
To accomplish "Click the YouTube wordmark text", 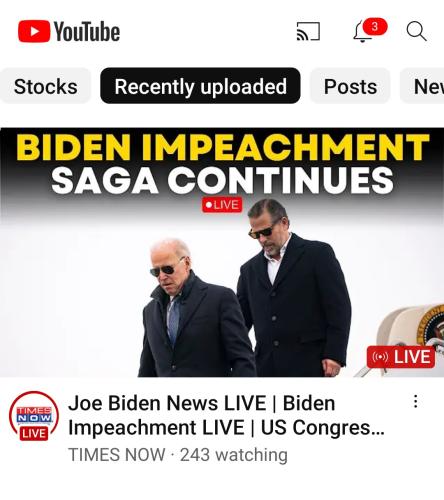I will tap(87, 32).
